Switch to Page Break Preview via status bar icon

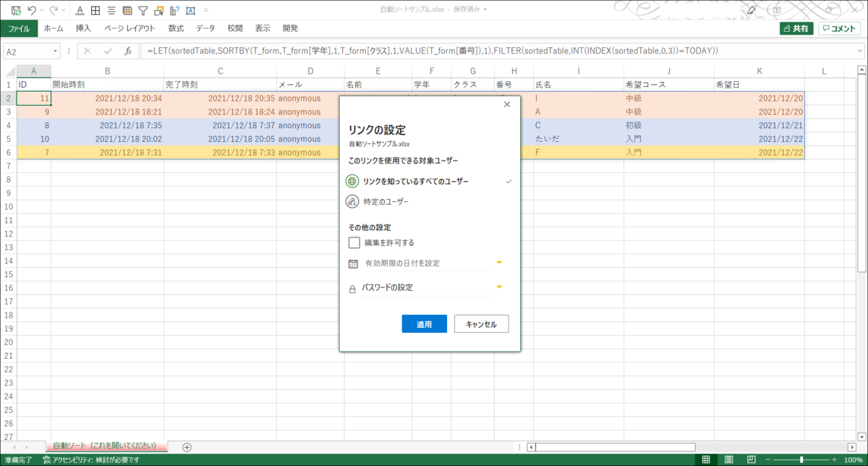point(752,459)
